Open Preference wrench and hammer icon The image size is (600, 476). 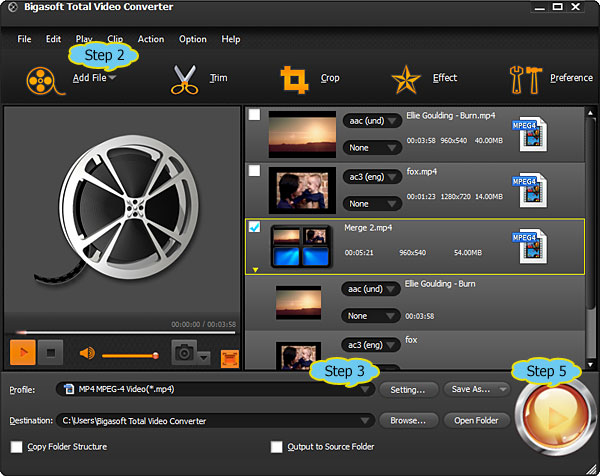(526, 80)
